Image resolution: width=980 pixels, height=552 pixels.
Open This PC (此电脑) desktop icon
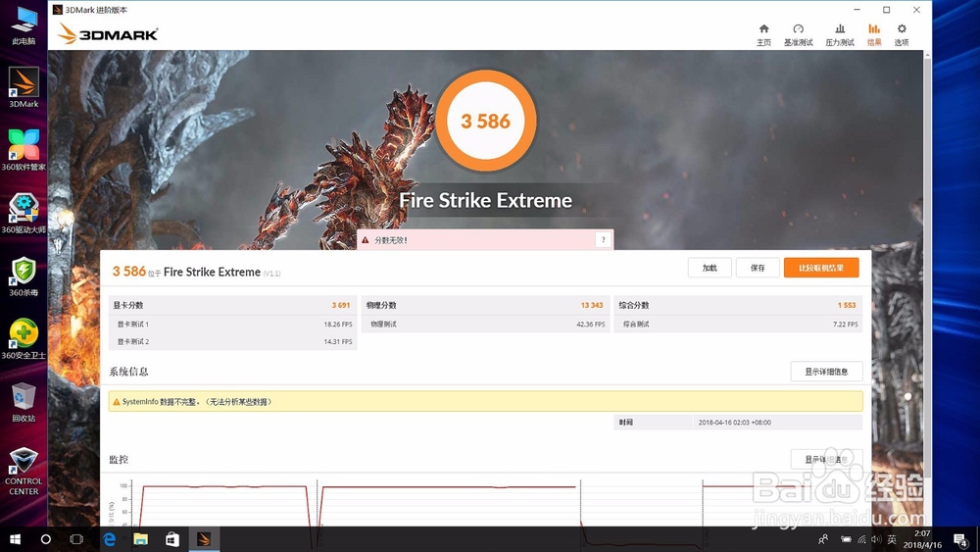(24, 26)
